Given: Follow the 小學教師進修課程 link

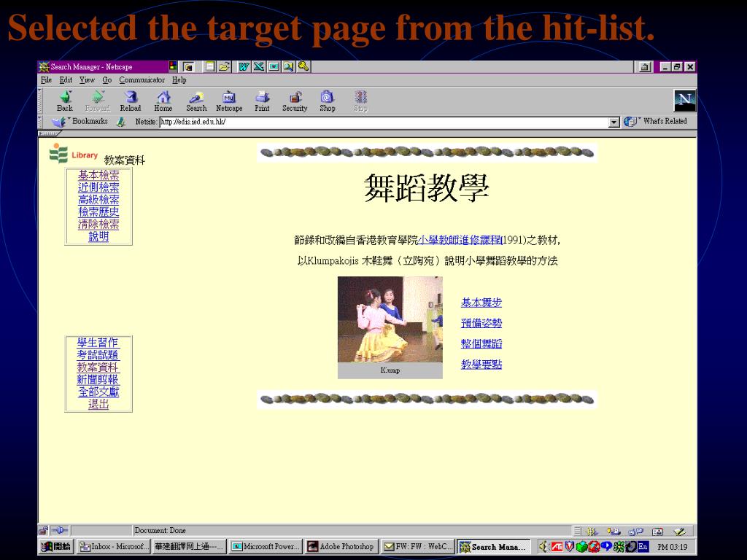Looking at the screenshot, I should [460, 241].
